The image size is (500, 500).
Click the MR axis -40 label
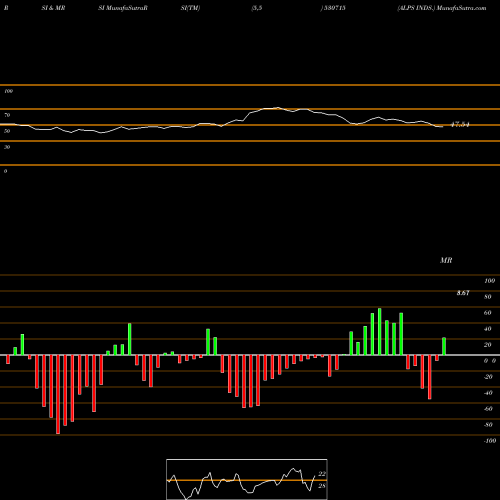click(488, 393)
